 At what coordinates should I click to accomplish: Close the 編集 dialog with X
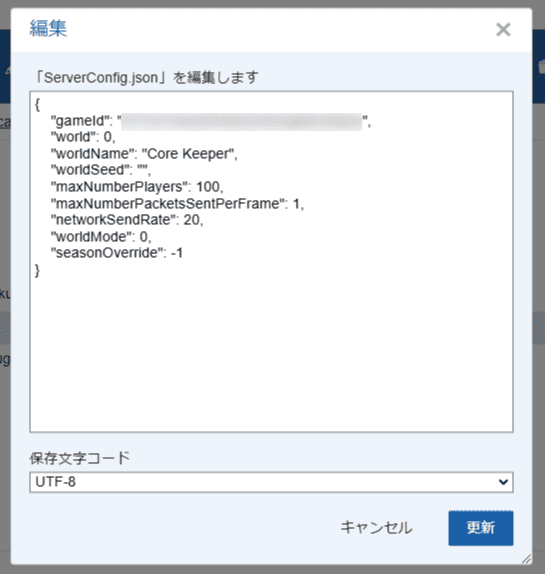point(503,30)
